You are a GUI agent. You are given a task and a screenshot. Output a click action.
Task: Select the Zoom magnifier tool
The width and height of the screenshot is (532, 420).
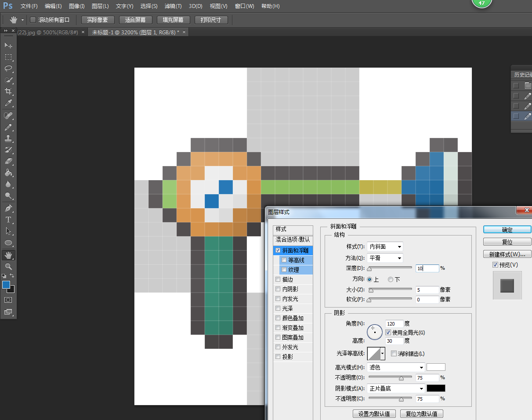(x=8, y=266)
